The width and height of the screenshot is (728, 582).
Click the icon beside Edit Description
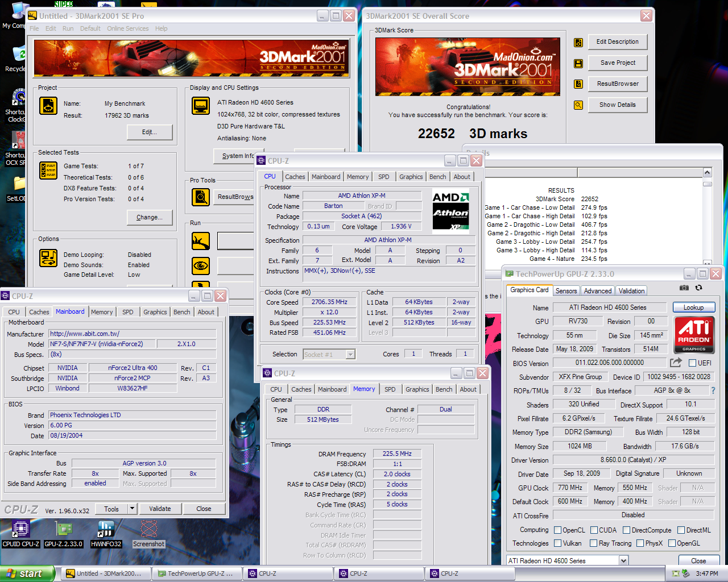[x=578, y=42]
